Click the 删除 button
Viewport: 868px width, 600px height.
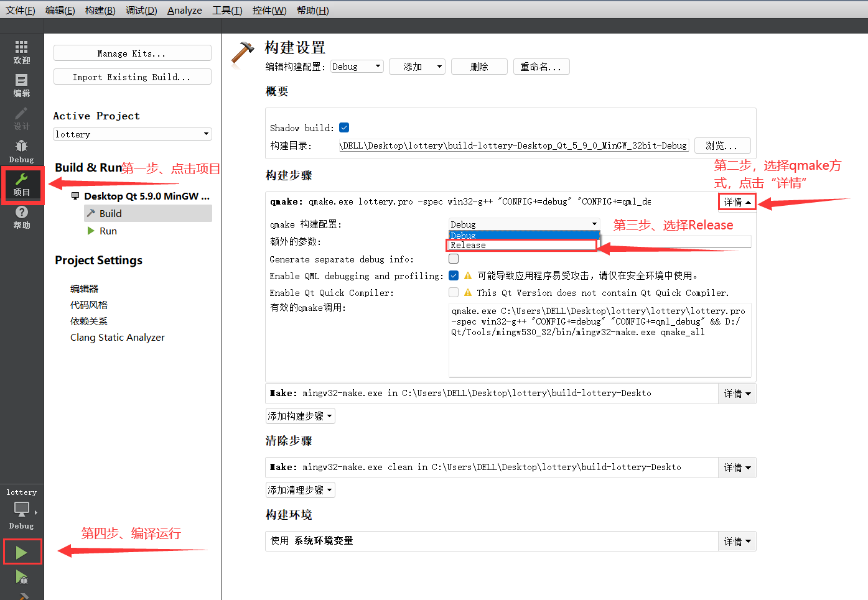[479, 67]
